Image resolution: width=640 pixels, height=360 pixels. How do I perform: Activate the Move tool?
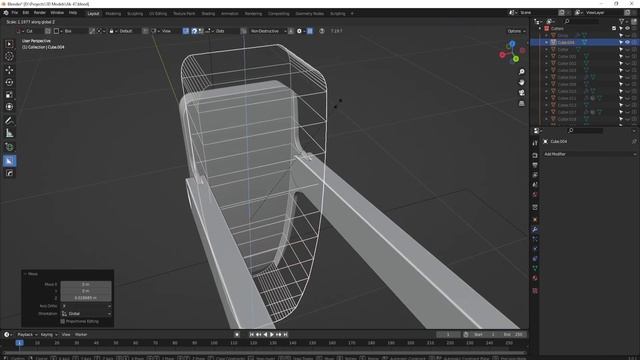9,70
